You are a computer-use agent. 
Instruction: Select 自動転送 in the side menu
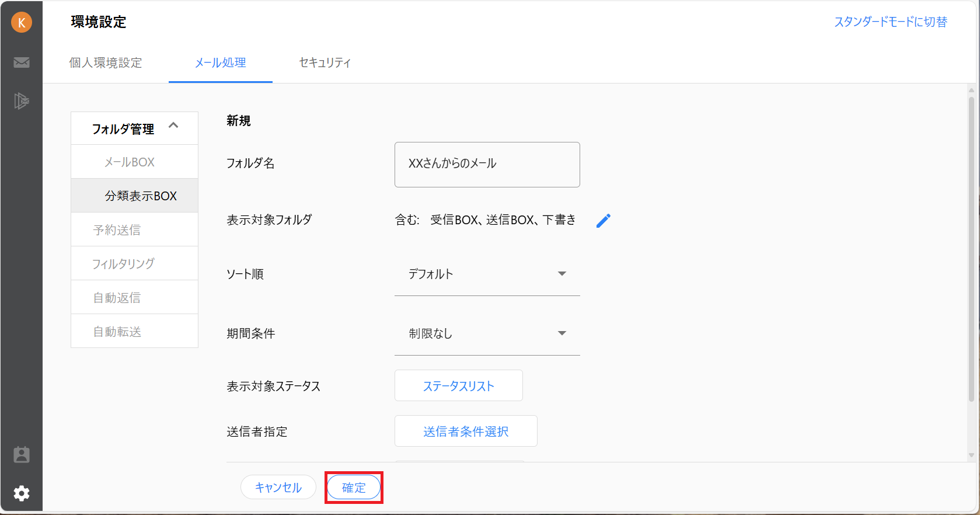tap(134, 331)
